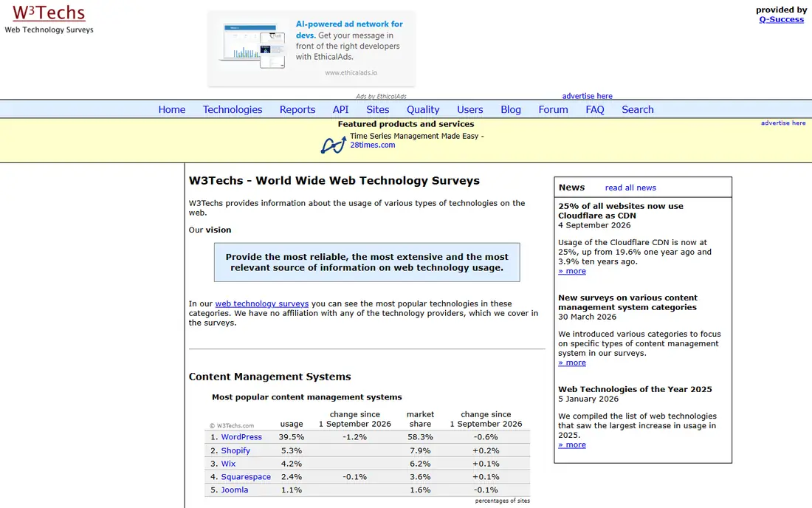The image size is (812, 508).
Task: Open 'more' link under new CMS surveys news
Action: coord(571,363)
